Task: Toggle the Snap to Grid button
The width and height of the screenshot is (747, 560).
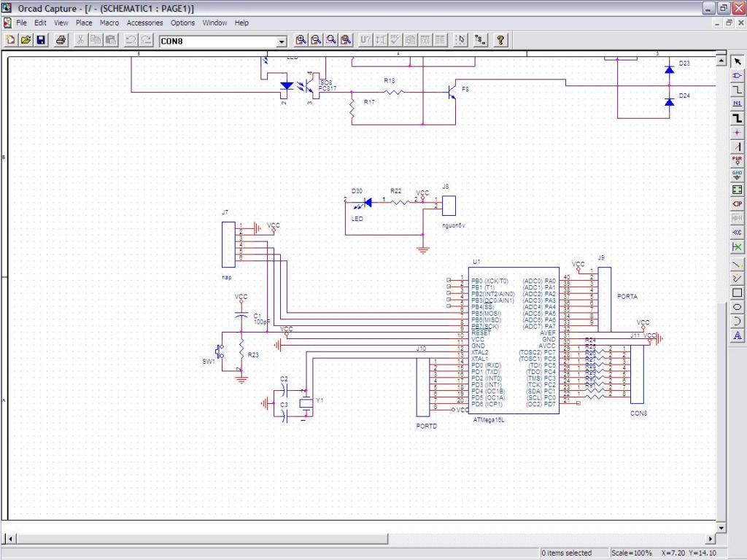Action: click(x=460, y=41)
